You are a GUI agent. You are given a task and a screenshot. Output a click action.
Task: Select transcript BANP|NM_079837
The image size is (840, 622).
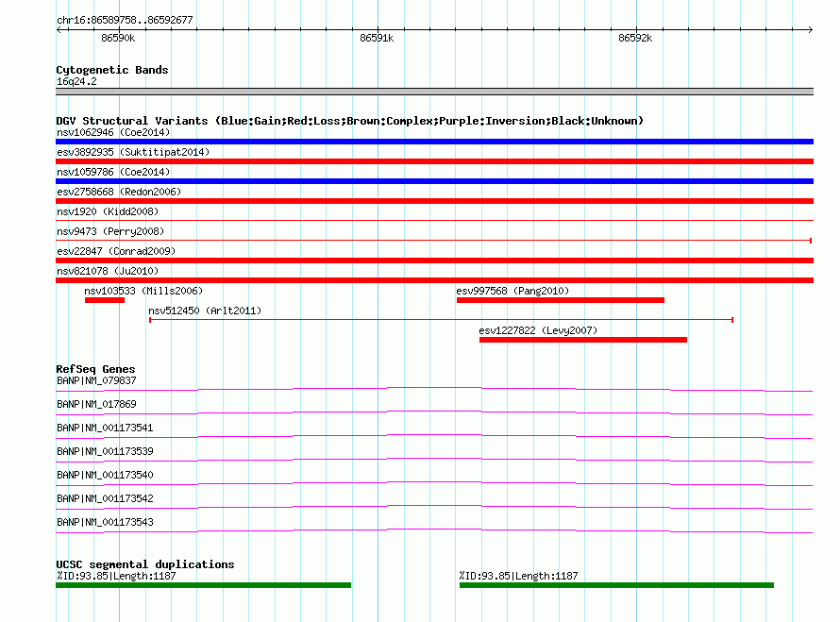96,381
